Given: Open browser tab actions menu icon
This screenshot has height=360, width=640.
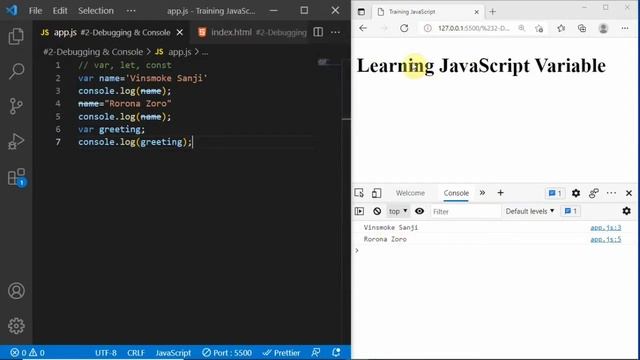Looking at the screenshot, I should tap(361, 11).
